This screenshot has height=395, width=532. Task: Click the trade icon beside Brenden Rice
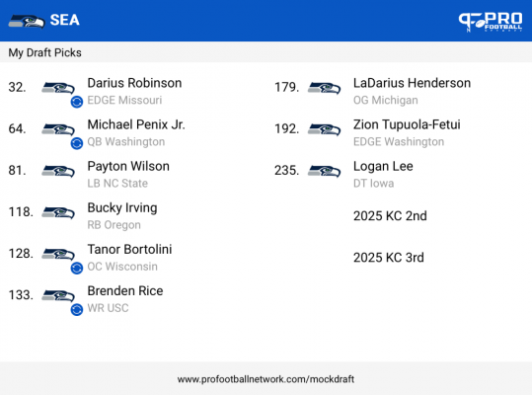(77, 309)
